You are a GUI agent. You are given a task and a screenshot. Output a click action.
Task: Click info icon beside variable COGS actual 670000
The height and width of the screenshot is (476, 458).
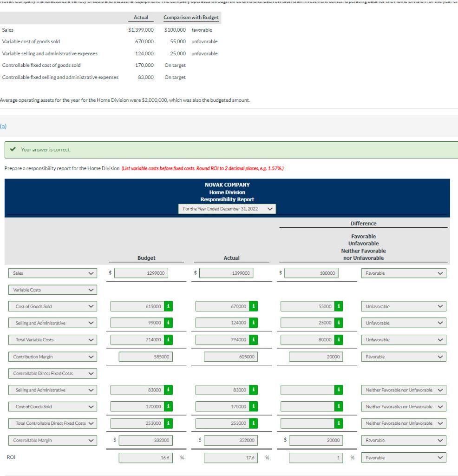[x=253, y=306]
